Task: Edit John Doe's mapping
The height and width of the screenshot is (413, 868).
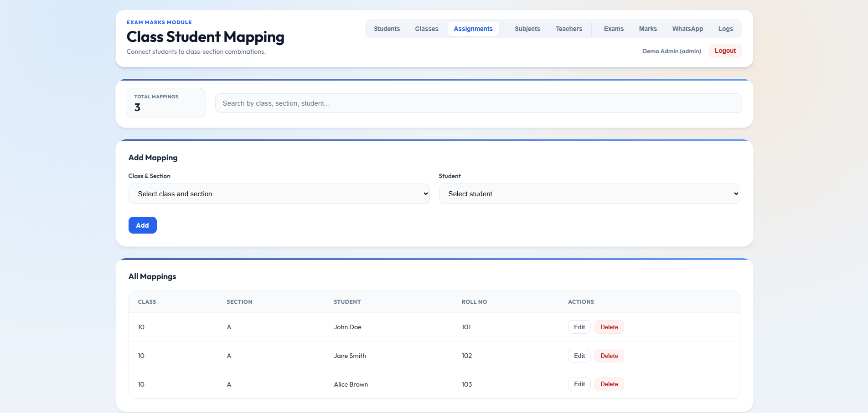Action: [x=579, y=327]
